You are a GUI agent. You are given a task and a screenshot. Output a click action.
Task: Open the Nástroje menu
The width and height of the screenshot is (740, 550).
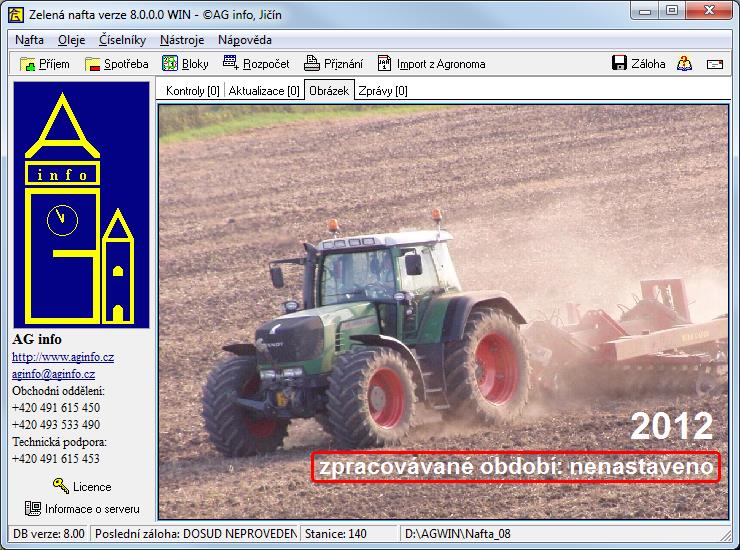pos(182,40)
